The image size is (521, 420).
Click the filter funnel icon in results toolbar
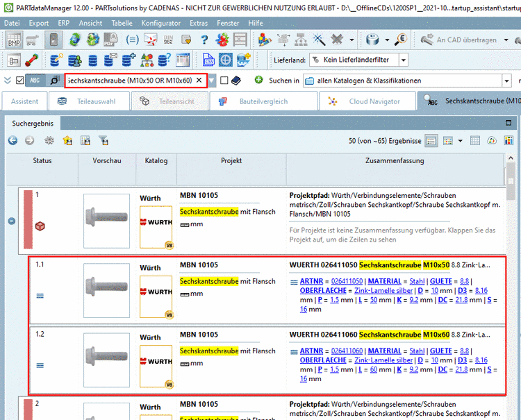104,140
